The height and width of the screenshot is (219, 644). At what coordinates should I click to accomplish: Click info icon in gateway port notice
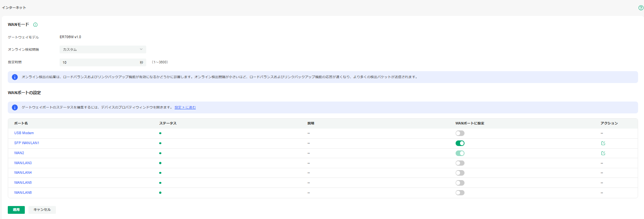coord(15,107)
